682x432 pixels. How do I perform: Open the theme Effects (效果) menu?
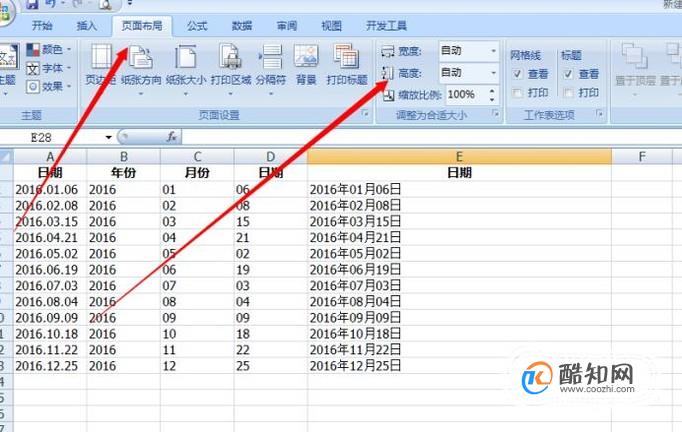click(x=48, y=87)
